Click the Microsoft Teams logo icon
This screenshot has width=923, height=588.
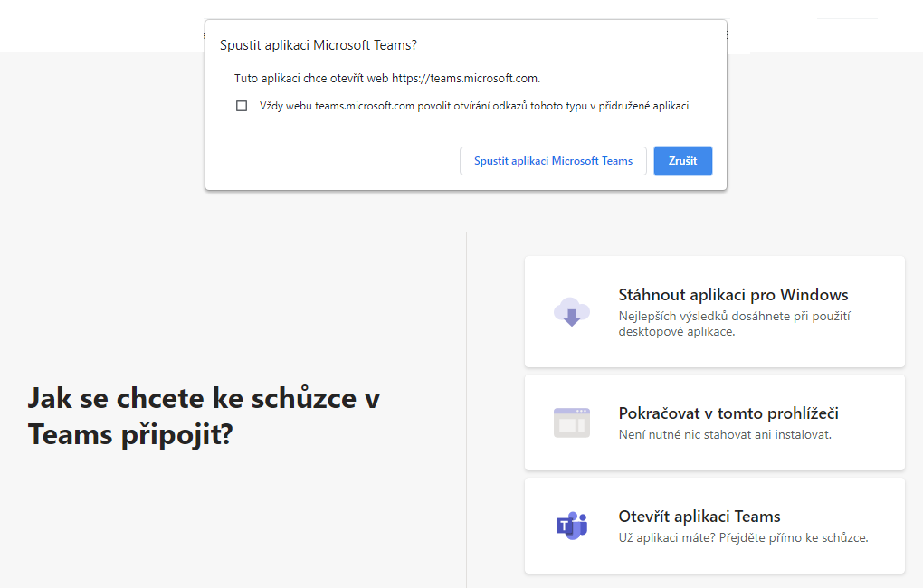(x=572, y=526)
